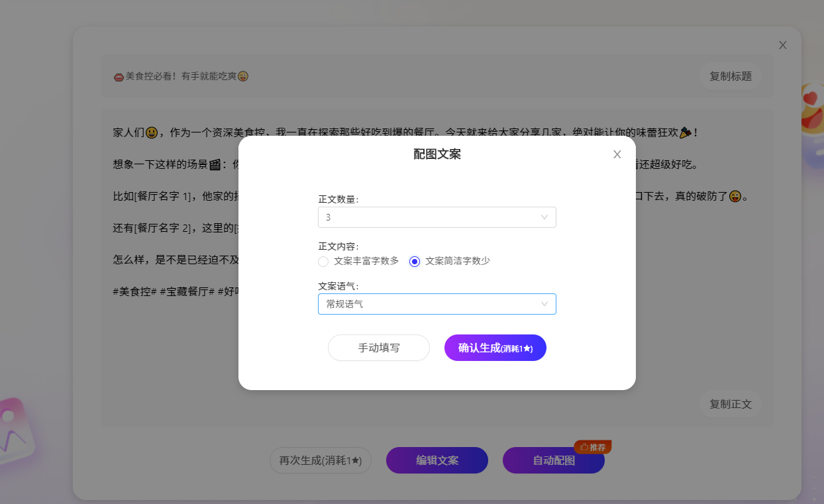
Task: Open 自动配图 for automatic images
Action: 553,460
